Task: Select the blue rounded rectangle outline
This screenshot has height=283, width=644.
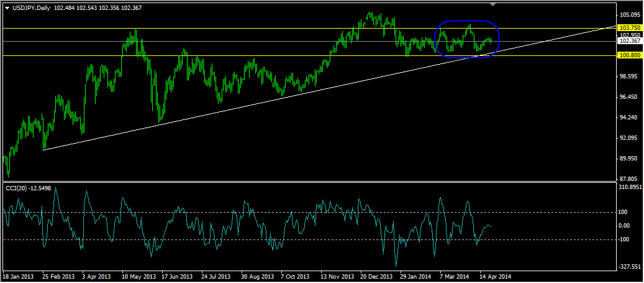Action: pos(467,39)
